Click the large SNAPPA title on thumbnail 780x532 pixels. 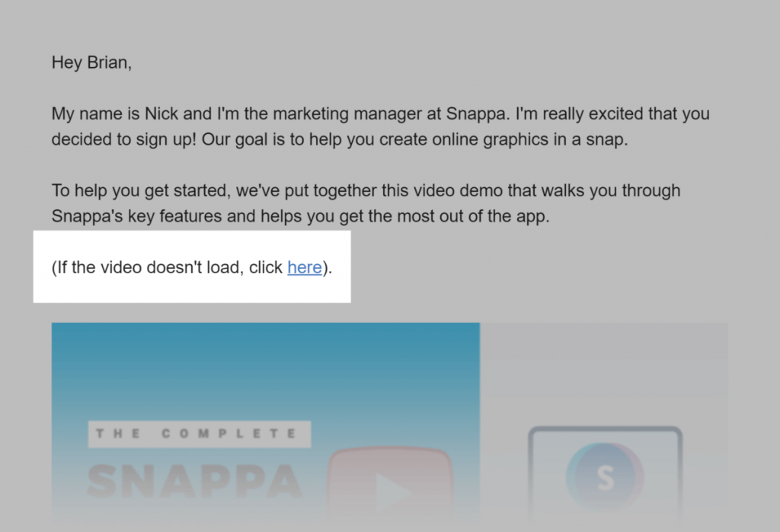195,481
